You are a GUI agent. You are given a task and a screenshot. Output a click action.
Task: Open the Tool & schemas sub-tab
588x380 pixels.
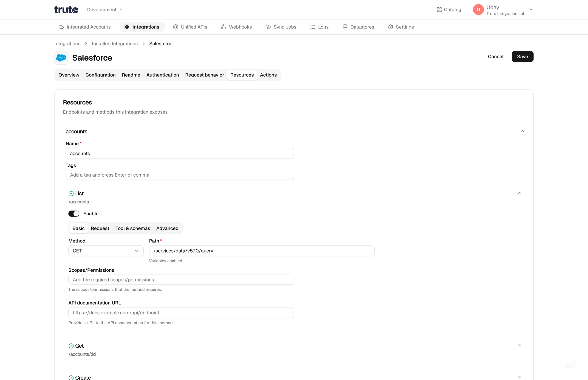133,228
